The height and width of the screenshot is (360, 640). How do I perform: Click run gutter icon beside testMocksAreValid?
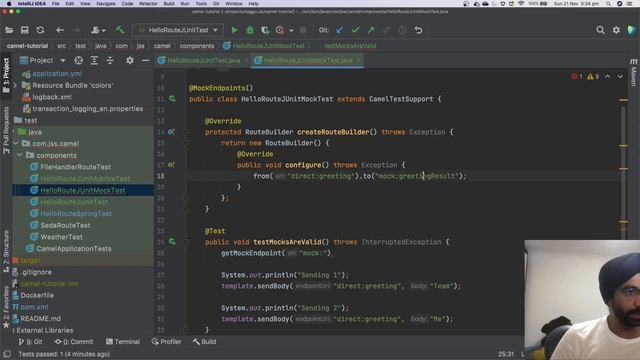point(172,242)
